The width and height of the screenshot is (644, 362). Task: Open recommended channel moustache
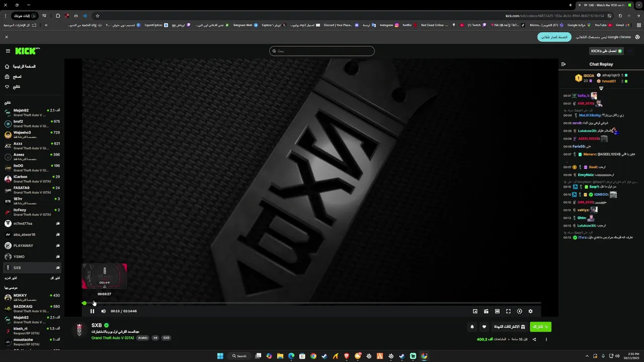click(x=32, y=342)
